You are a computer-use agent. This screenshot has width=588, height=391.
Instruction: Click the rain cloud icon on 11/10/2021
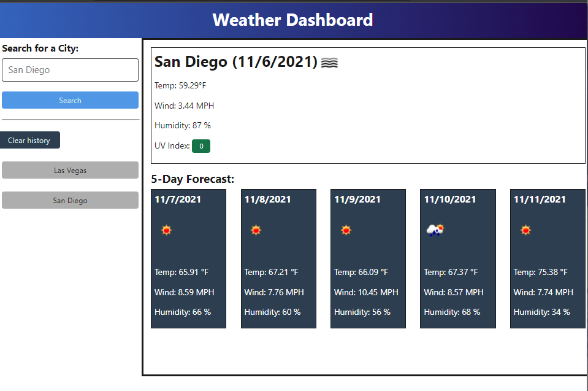coord(435,230)
